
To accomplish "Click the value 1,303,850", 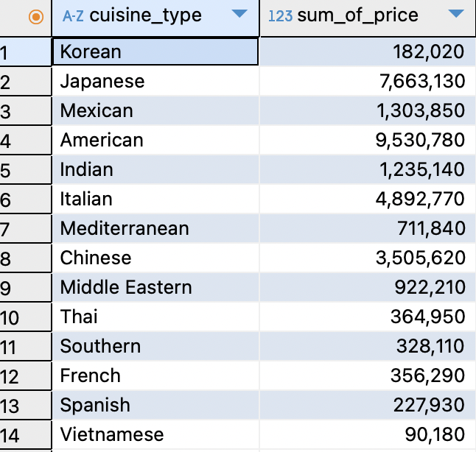I will pos(421,110).
